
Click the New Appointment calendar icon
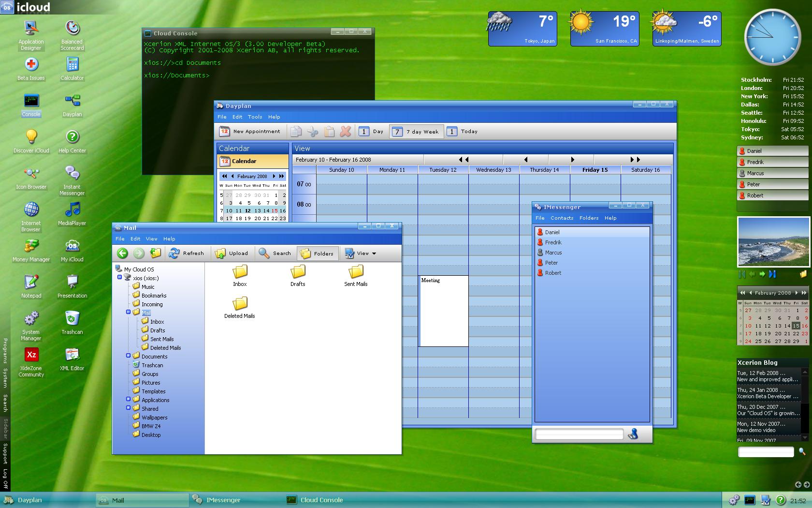(225, 131)
